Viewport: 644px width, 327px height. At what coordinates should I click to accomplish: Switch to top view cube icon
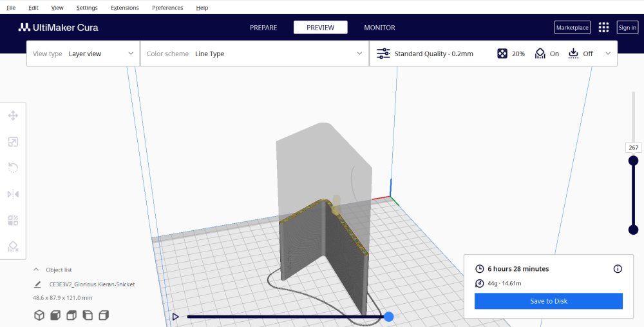[x=71, y=315]
